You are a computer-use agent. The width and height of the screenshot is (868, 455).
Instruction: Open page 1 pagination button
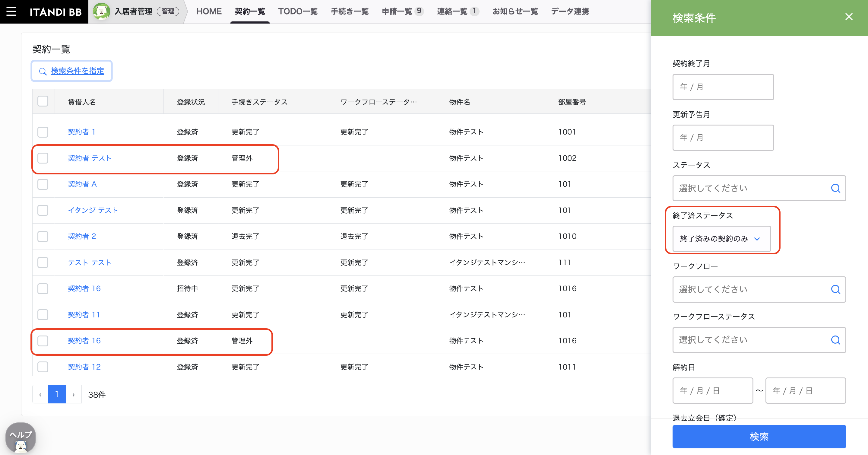click(57, 394)
